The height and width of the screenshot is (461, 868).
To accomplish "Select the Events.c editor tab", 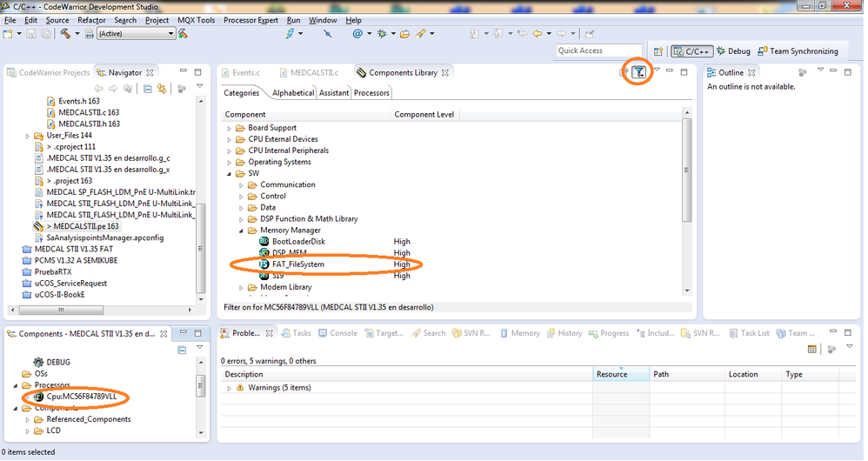I will pyautogui.click(x=241, y=72).
